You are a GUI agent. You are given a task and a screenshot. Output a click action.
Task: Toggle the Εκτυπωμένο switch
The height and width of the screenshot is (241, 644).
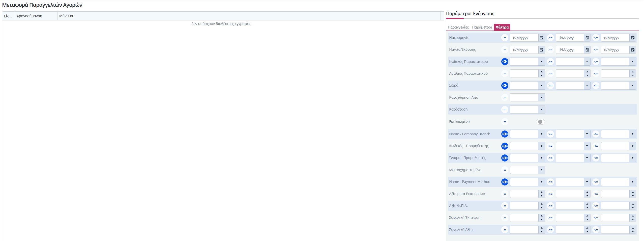540,122
